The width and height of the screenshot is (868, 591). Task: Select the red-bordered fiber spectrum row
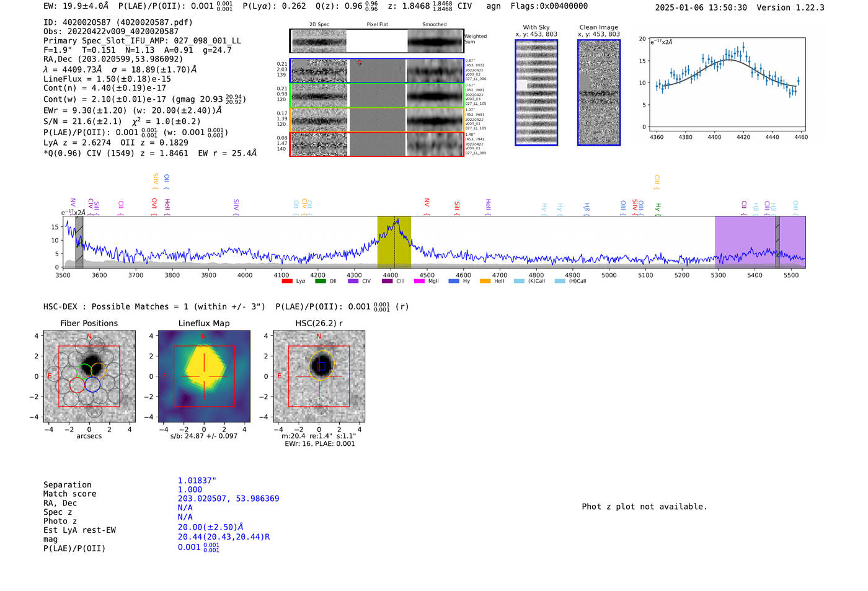(377, 144)
